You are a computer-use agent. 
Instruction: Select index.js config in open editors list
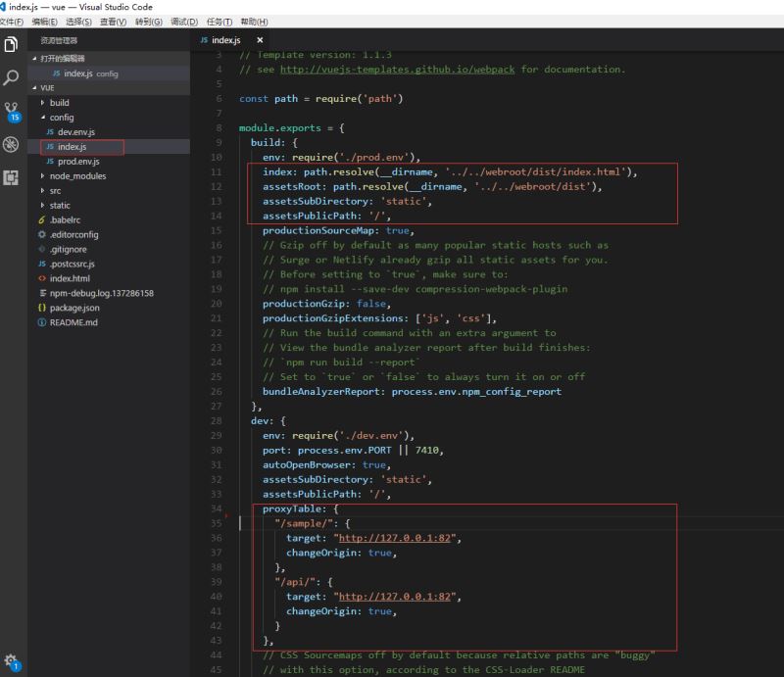(109, 73)
